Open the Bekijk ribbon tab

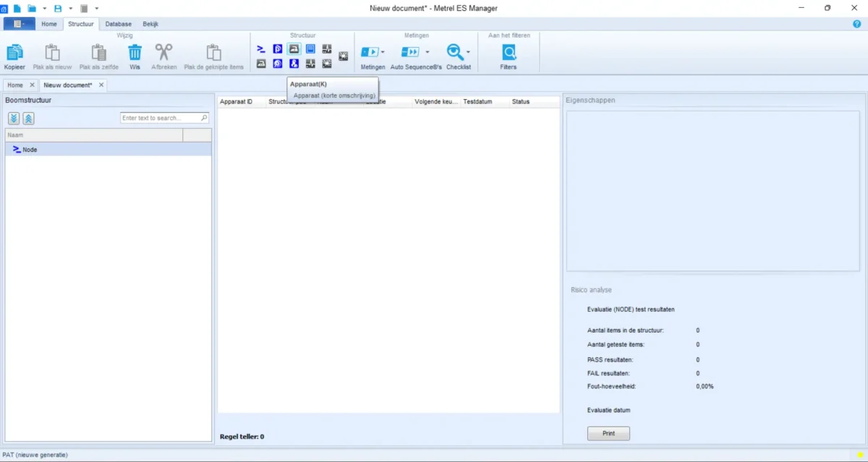[150, 24]
